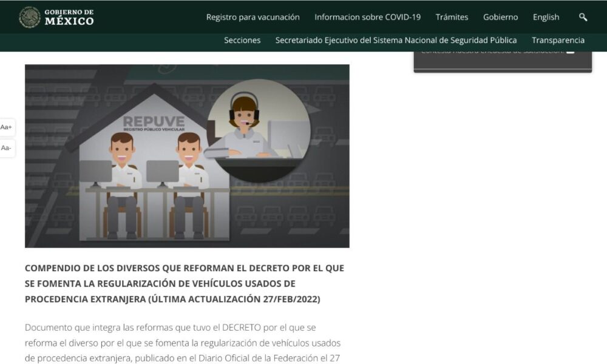
Task: Click paragraph starting 'Documento que integra las reformas'
Action: [183, 343]
